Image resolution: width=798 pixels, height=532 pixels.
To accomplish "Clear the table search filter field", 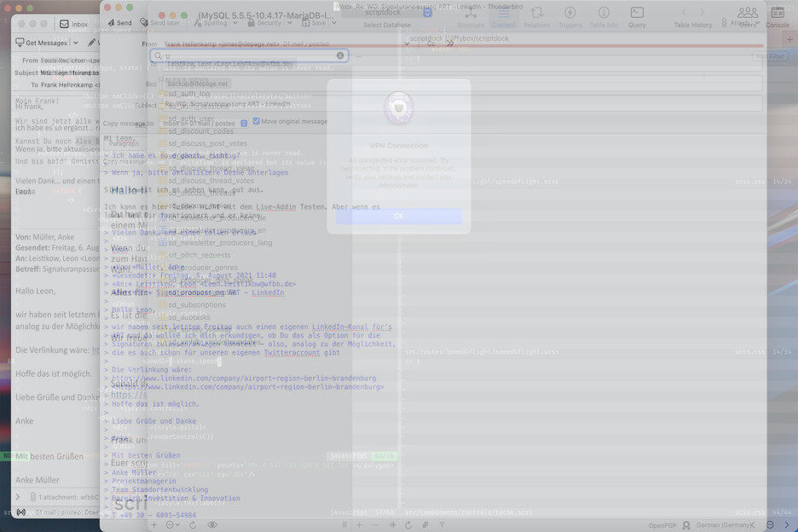I will [340, 55].
